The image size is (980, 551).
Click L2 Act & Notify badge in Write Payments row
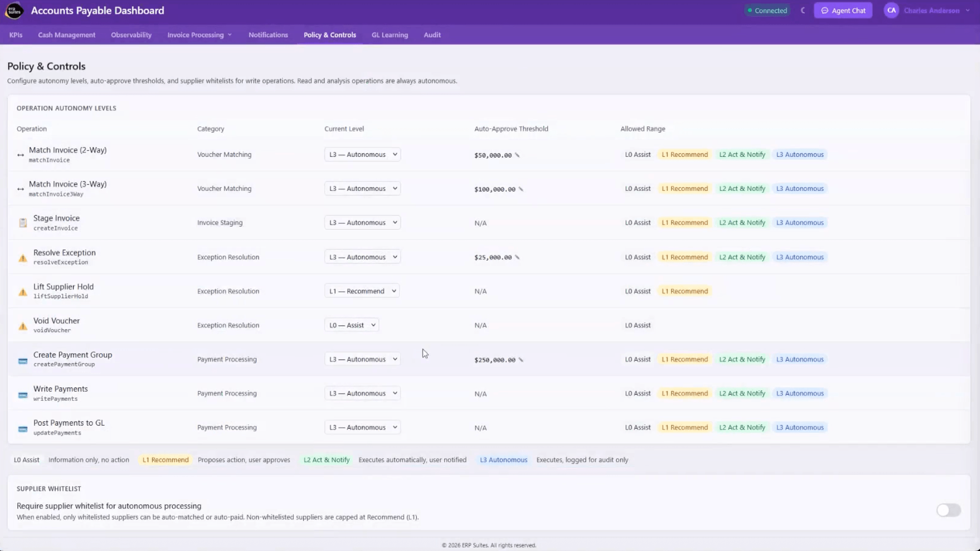742,393
